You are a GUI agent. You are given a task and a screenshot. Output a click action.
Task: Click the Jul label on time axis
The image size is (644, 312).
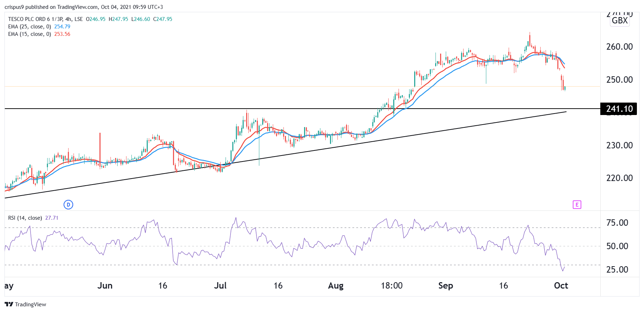coord(220,286)
